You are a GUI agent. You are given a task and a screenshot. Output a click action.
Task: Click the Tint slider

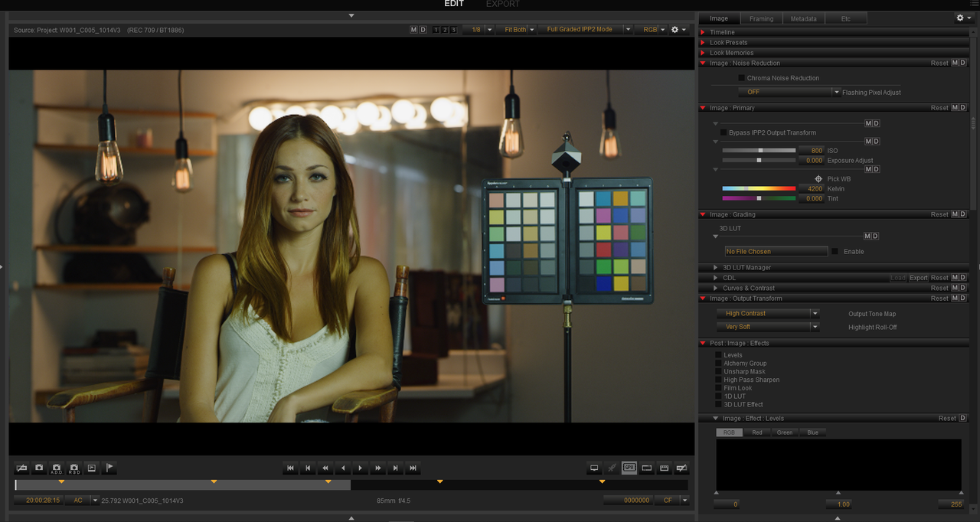click(759, 198)
